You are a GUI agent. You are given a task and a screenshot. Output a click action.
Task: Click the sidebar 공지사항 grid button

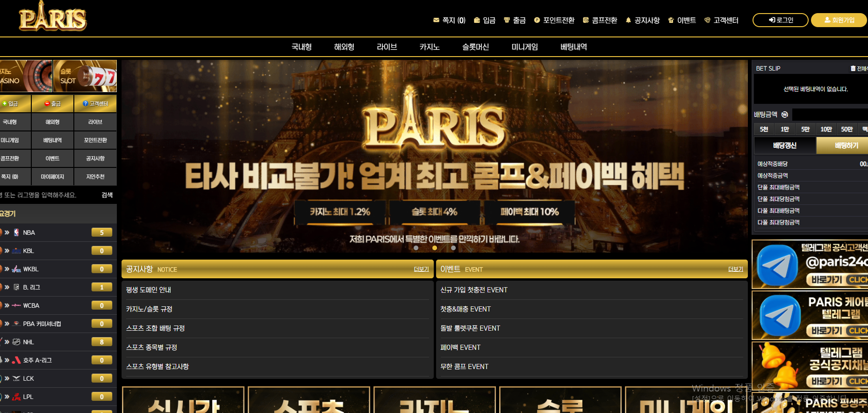point(95,159)
